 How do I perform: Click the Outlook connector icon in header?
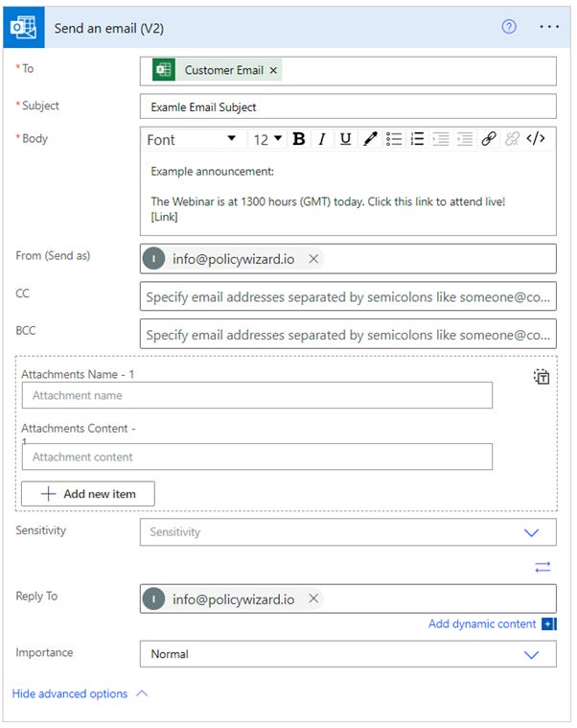pos(24,28)
